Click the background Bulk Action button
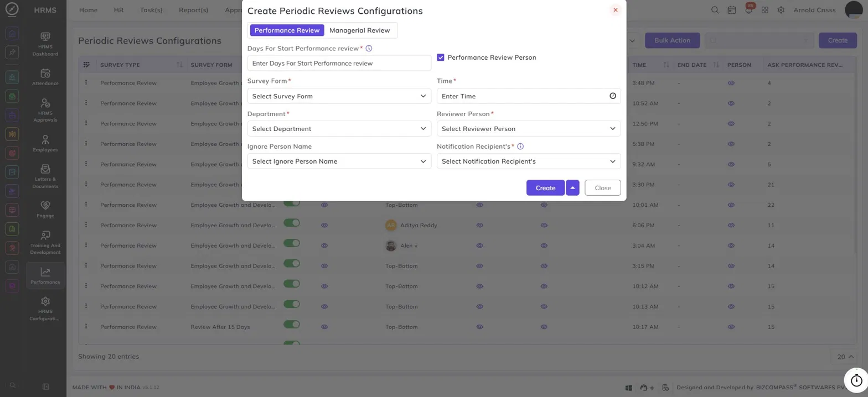This screenshot has height=397, width=868. tap(672, 40)
